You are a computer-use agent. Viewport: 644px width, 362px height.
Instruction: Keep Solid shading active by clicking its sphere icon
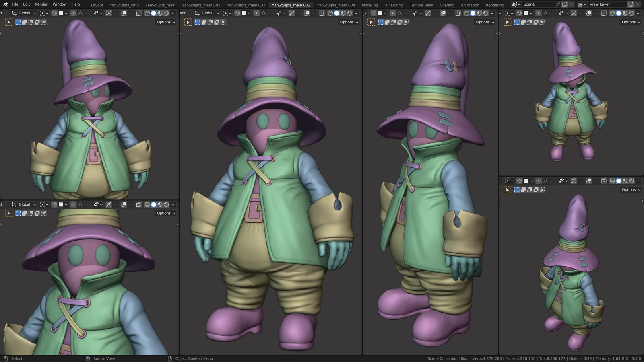click(x=336, y=13)
